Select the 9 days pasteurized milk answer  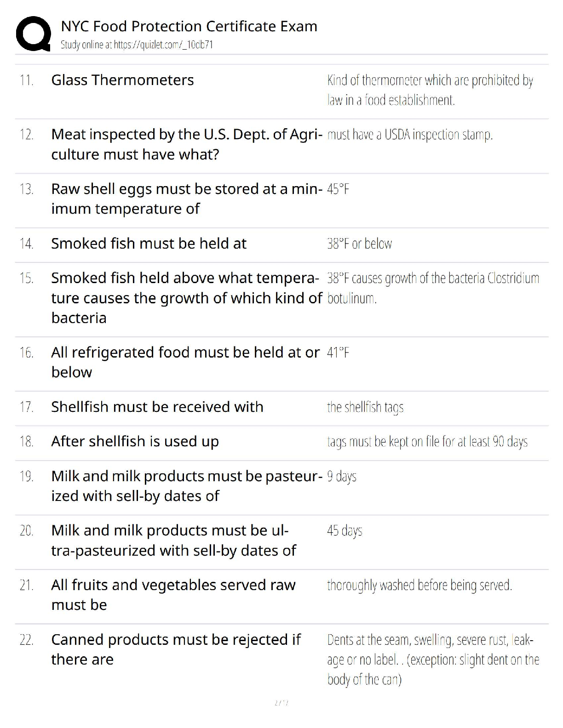click(x=342, y=477)
